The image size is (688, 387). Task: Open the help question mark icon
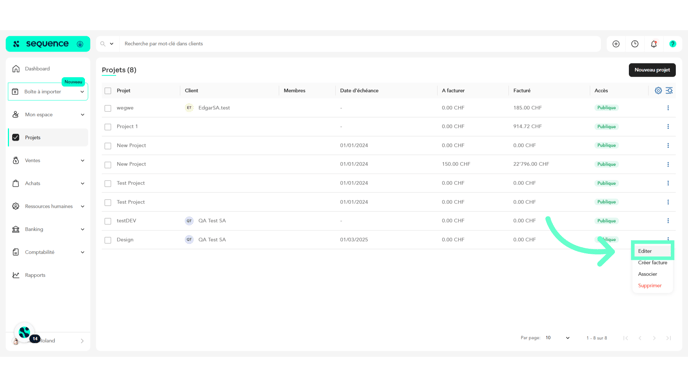[x=673, y=44]
